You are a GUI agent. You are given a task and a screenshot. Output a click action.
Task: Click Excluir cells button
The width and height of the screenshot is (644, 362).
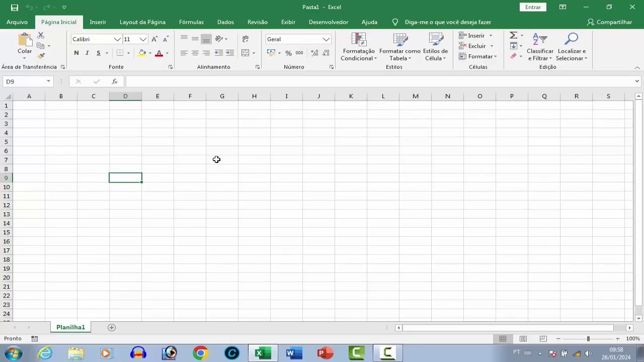coord(476,46)
